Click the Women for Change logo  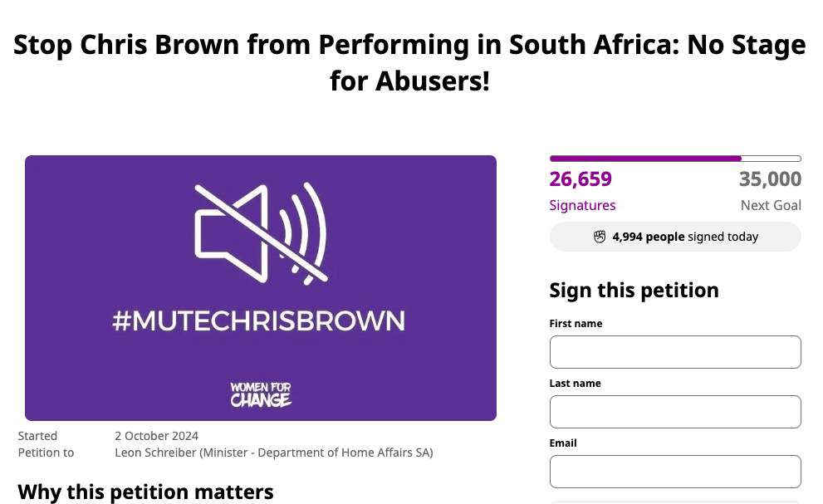261,394
